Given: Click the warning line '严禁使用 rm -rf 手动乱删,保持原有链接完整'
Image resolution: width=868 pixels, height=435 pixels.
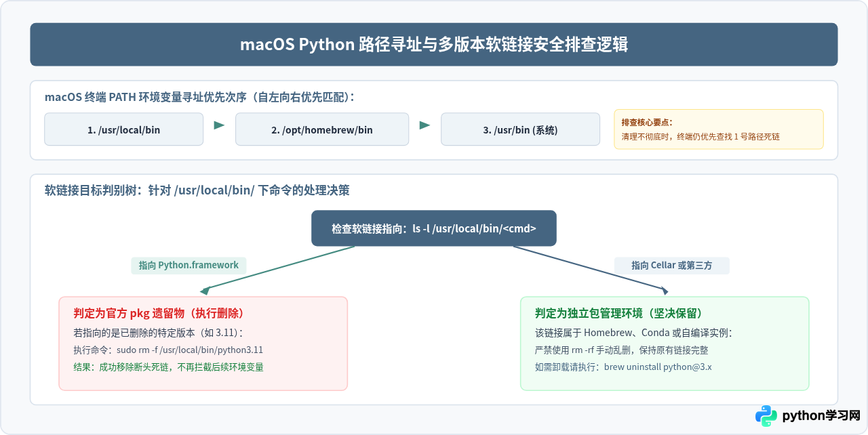Looking at the screenshot, I should click(622, 350).
